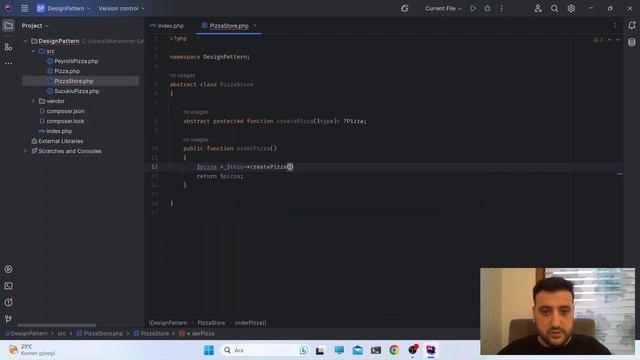Open Project view mode dropdown
The height and width of the screenshot is (360, 640).
35,26
